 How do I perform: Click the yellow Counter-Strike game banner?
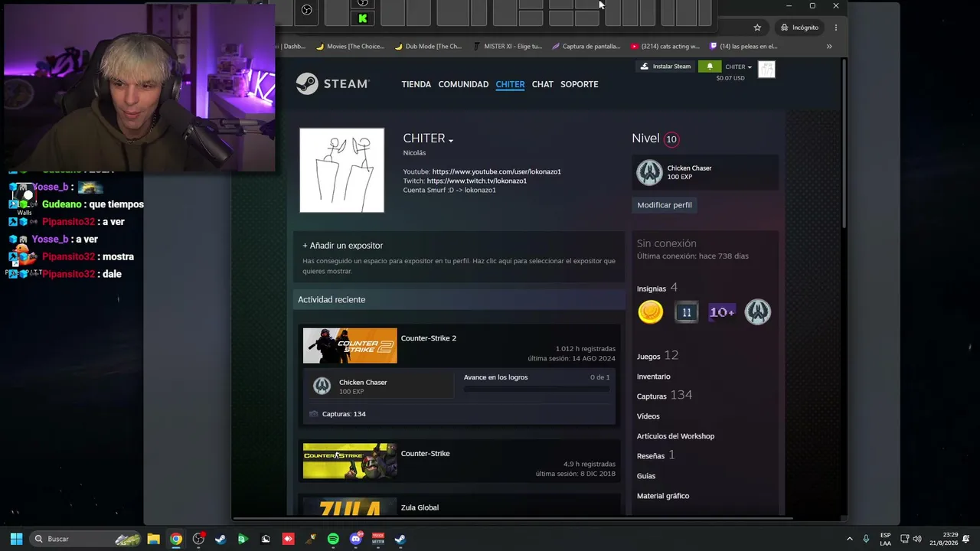point(350,461)
